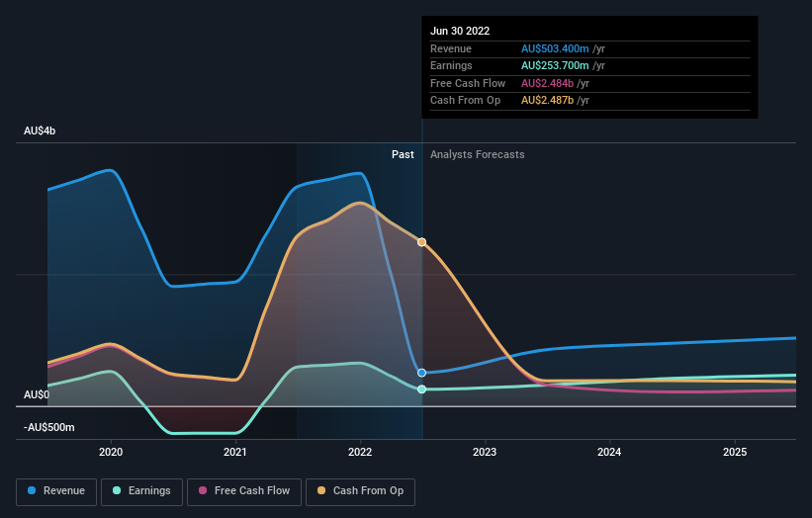Select the teal Earnings data point marker
The height and width of the screenshot is (518, 812).
pyautogui.click(x=422, y=389)
